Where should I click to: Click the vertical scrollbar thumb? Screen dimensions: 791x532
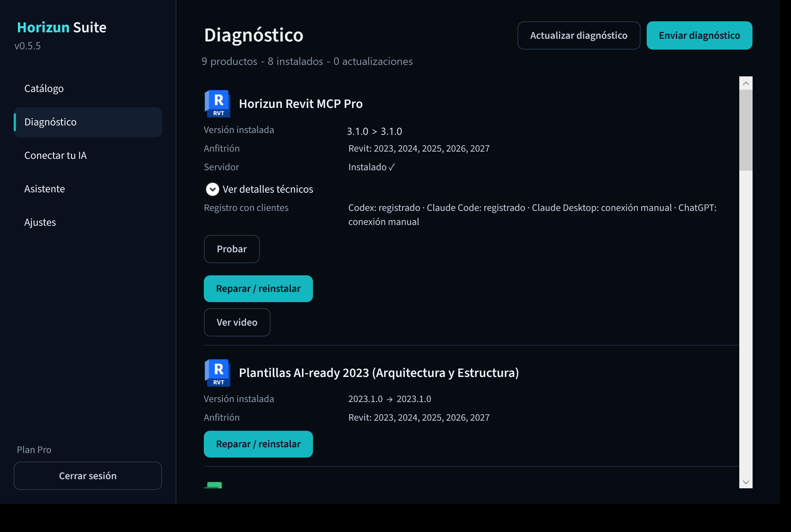click(746, 130)
